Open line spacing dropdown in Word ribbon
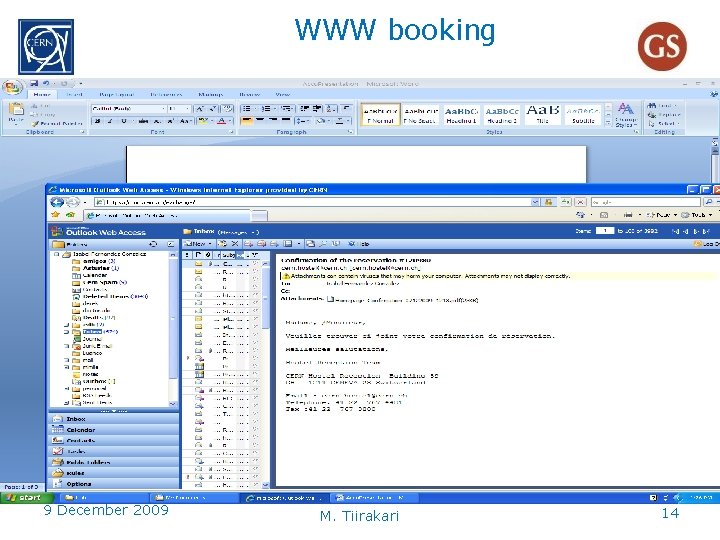 click(x=303, y=121)
